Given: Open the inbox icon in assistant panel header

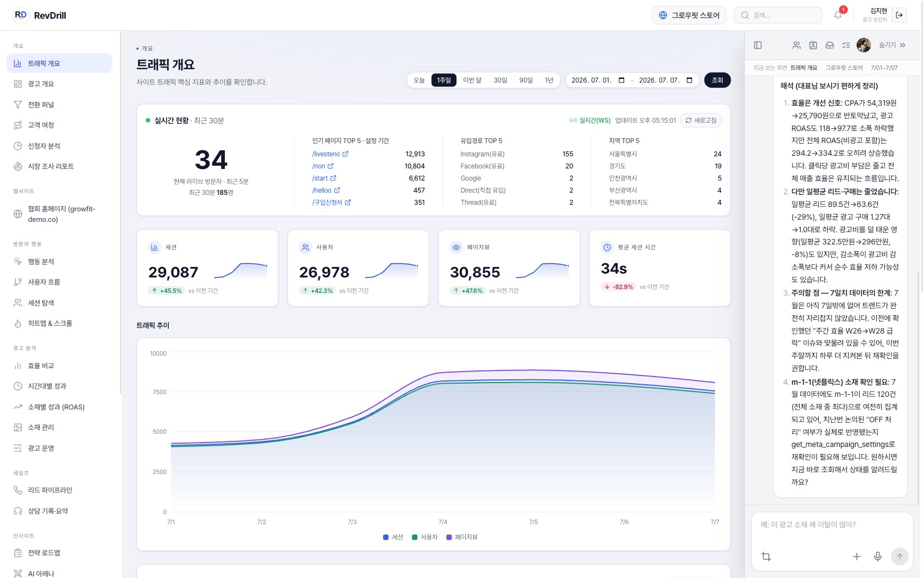Looking at the screenshot, I should pyautogui.click(x=829, y=45).
